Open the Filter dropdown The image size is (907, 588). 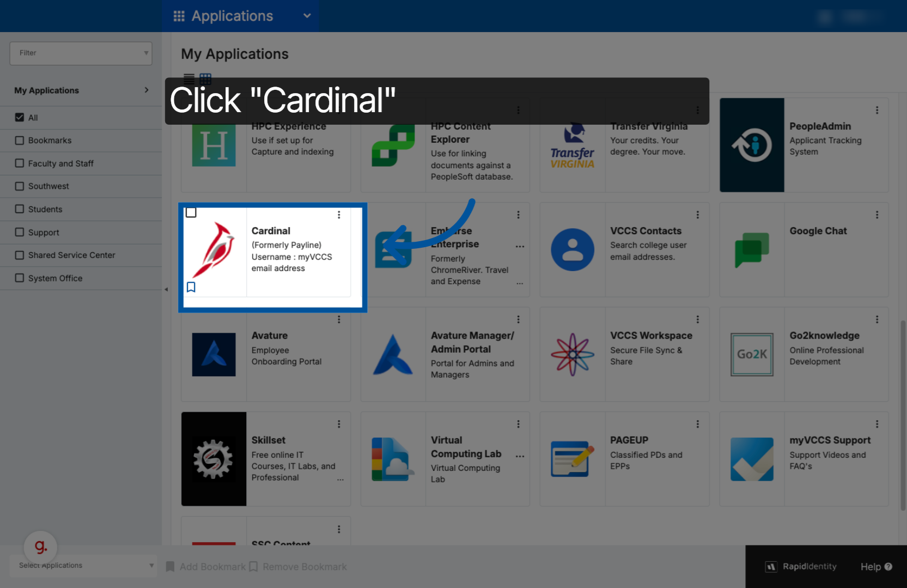tap(81, 53)
